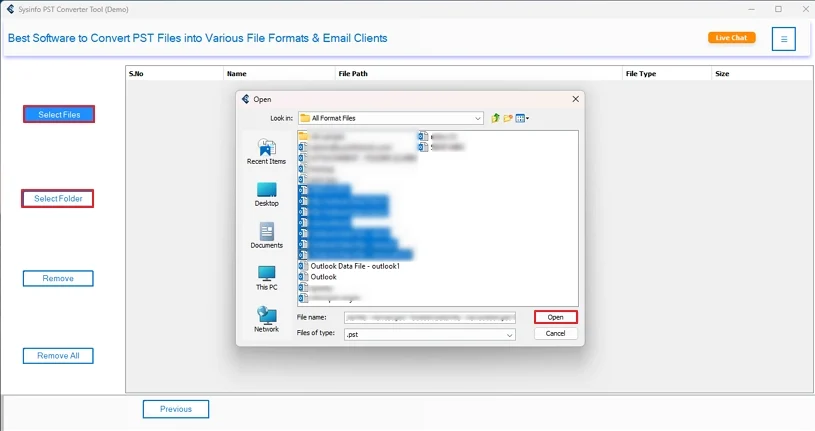Image resolution: width=815 pixels, height=431 pixels.
Task: Select the file named Outlook
Action: pos(323,277)
